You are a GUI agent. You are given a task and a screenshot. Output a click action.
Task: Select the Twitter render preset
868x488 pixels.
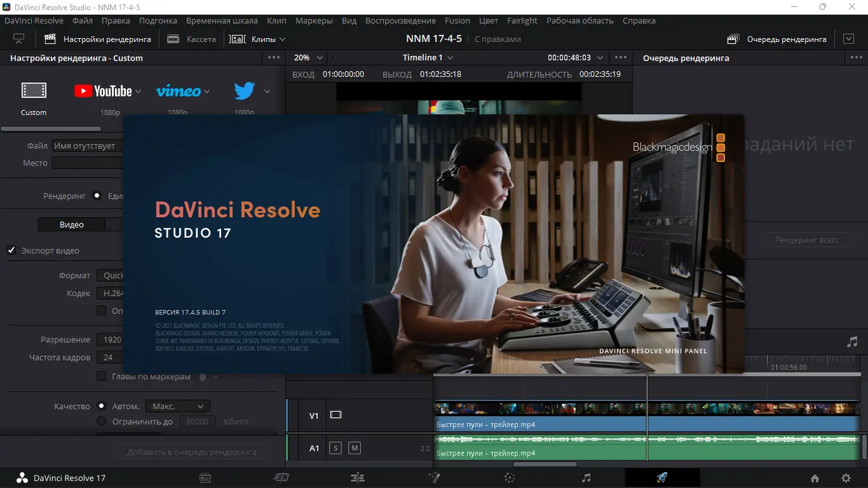(x=245, y=91)
